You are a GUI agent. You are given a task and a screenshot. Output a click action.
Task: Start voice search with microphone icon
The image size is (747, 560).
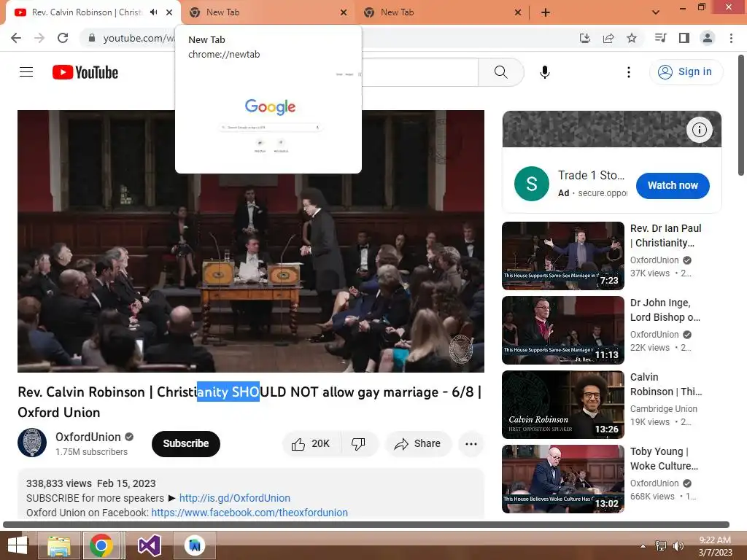click(544, 72)
